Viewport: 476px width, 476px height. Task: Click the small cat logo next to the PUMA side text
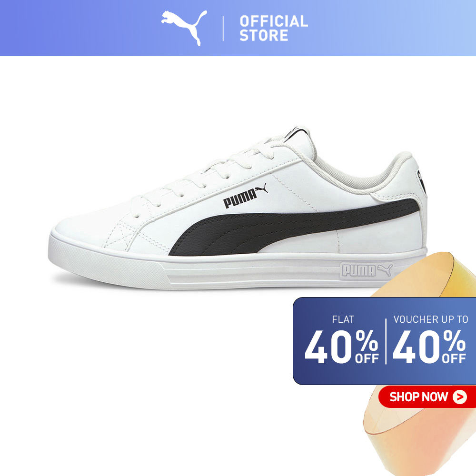262,188
